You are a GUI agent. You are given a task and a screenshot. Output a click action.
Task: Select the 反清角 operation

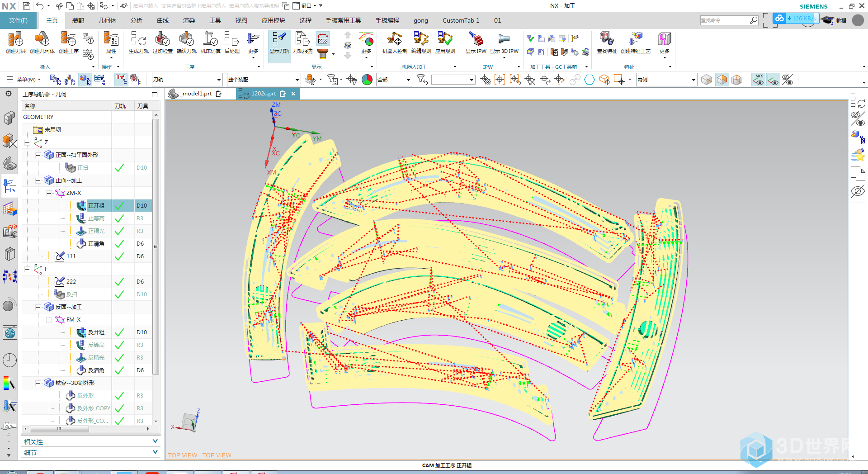tap(96, 370)
